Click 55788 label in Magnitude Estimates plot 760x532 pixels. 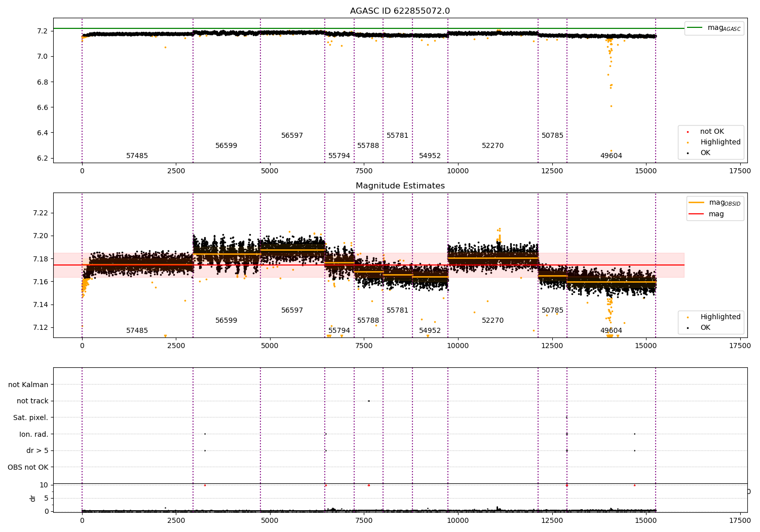[368, 320]
